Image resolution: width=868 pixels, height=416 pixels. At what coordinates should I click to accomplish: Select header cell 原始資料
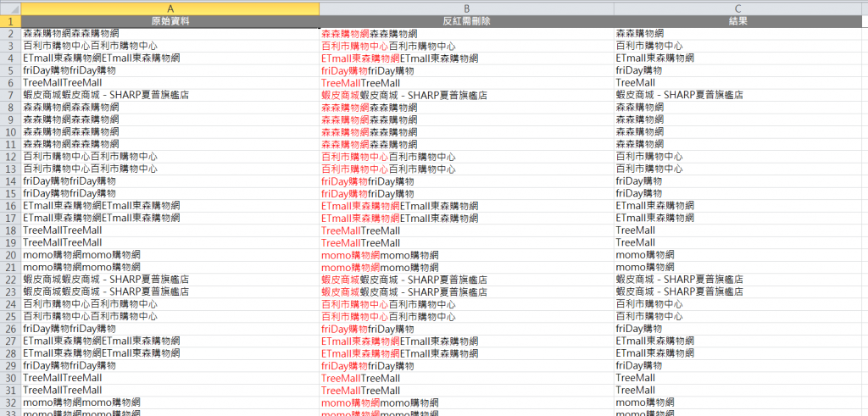tap(170, 21)
